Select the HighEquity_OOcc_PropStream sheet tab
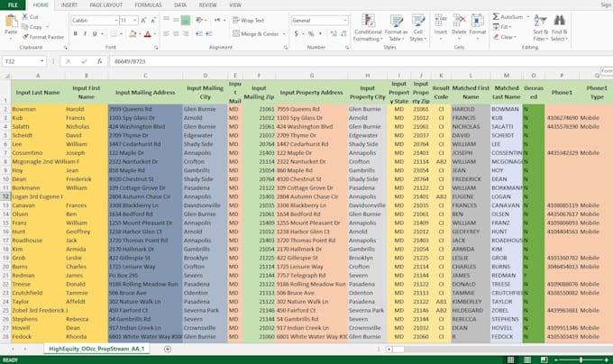 click(96, 349)
